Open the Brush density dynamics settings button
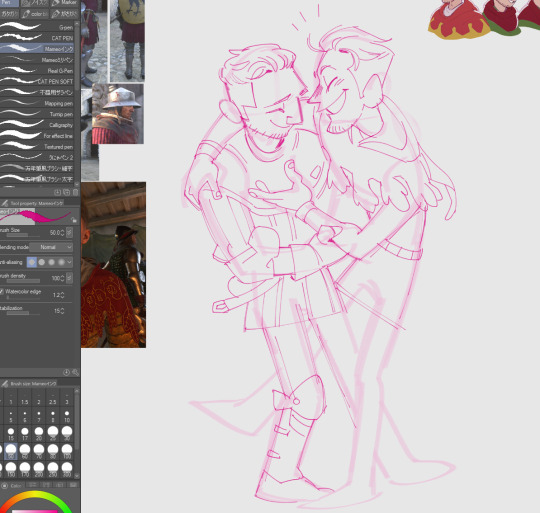 70,278
